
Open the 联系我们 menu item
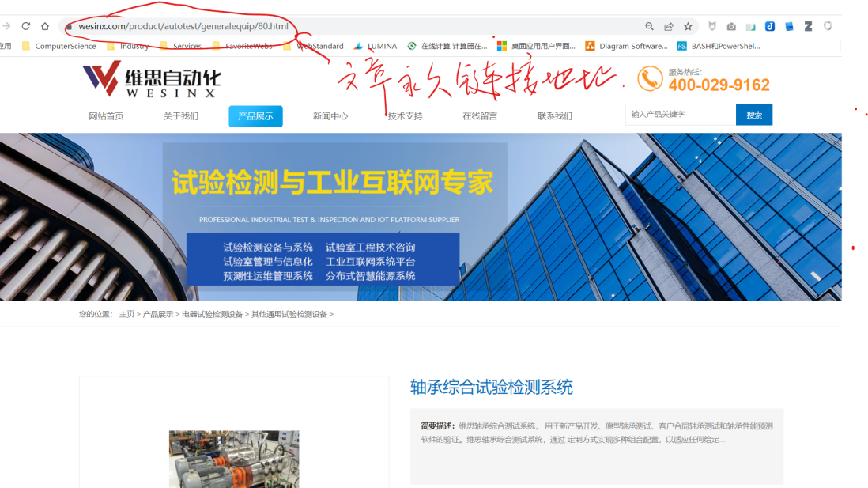coord(555,115)
